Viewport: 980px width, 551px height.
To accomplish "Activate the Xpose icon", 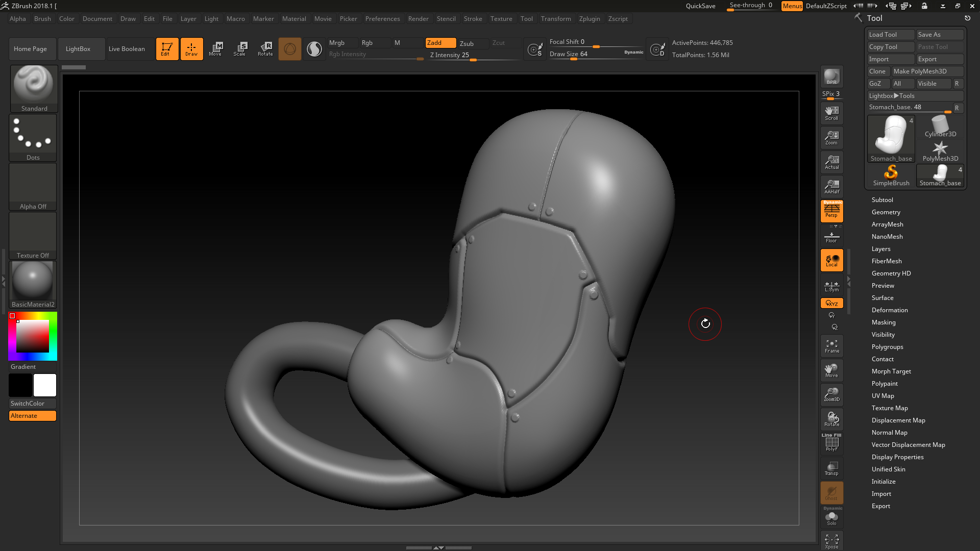I will (831, 541).
